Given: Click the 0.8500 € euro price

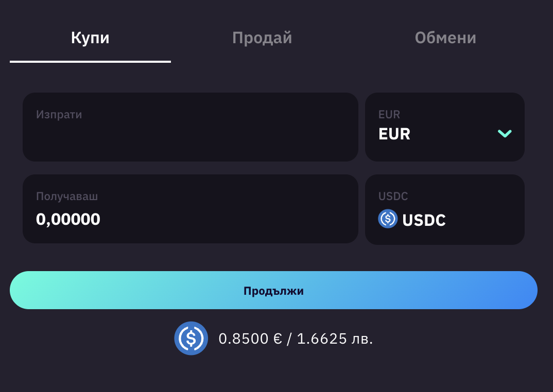Looking at the screenshot, I should [x=250, y=338].
